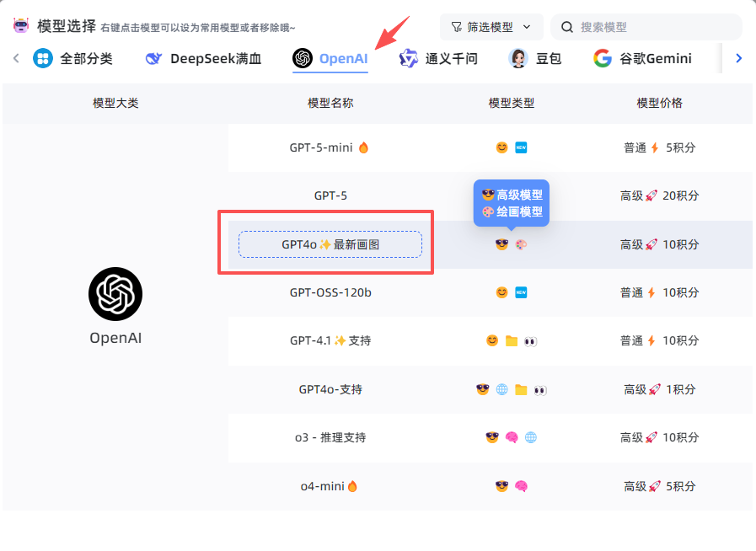Click the NEW badge in GPT-OSS-120b row
The height and width of the screenshot is (551, 756).
coord(521,292)
